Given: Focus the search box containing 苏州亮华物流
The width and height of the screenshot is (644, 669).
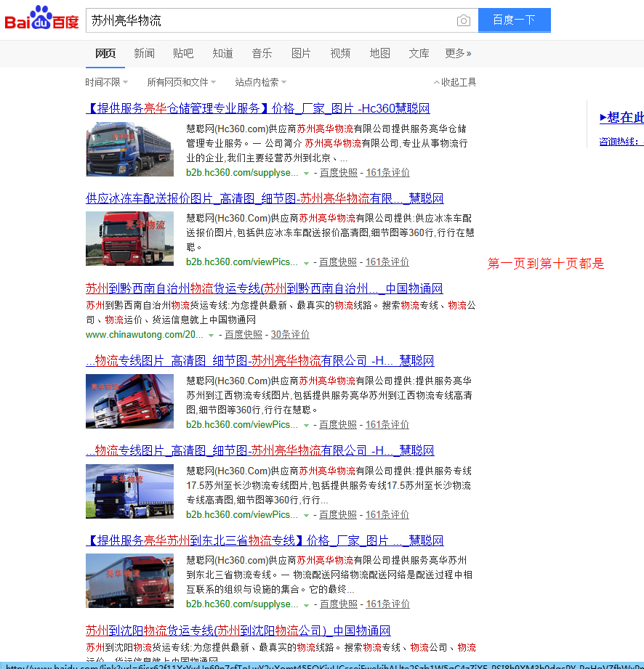Looking at the screenshot, I should [x=282, y=20].
